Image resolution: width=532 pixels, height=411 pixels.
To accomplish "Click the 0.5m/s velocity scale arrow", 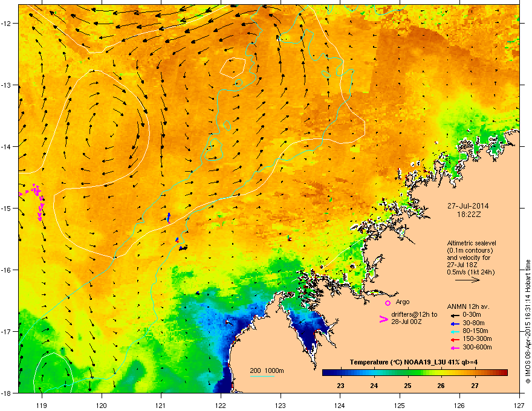I will [x=467, y=280].
